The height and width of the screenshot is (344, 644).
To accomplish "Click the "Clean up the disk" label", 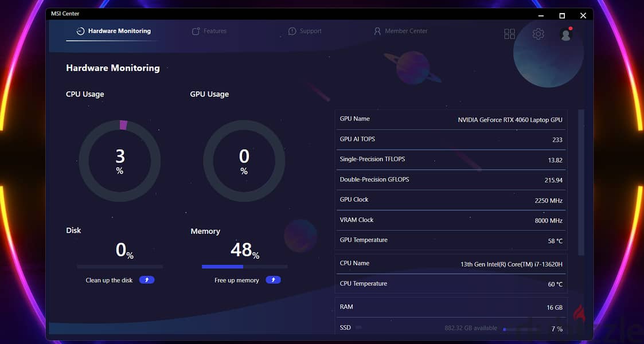I will coord(110,280).
